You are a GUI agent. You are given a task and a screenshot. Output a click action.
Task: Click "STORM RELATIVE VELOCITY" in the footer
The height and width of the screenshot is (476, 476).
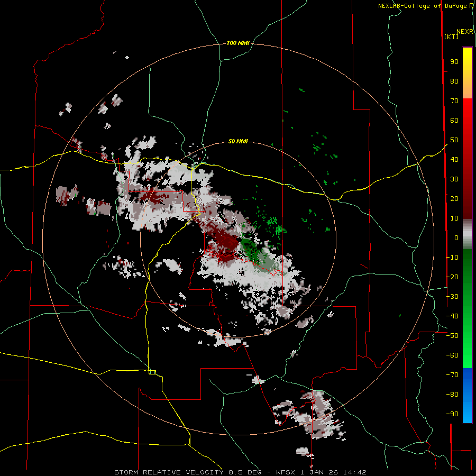coord(169,472)
